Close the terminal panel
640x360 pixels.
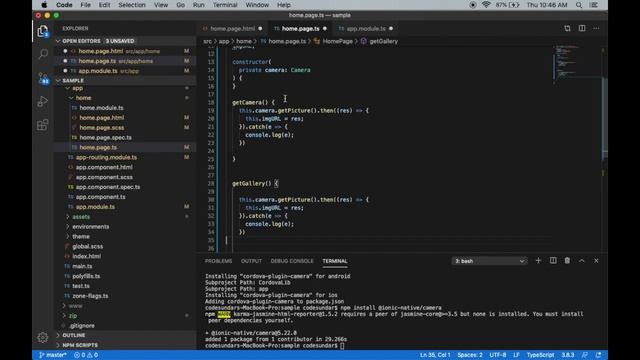coord(596,260)
